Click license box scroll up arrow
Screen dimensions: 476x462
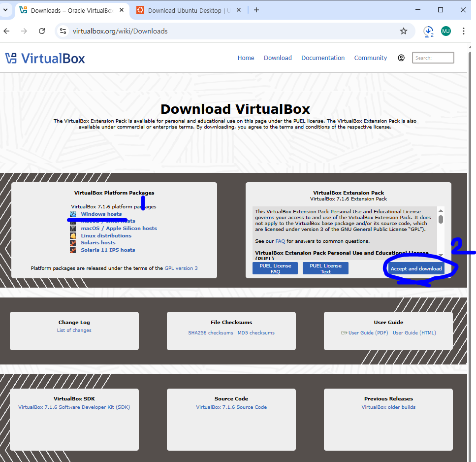point(441,210)
